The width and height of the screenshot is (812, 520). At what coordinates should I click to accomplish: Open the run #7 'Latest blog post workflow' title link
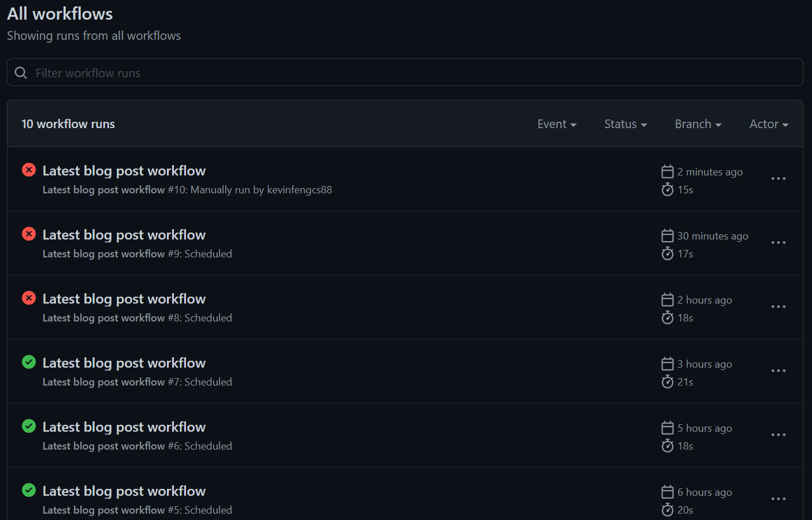click(124, 363)
